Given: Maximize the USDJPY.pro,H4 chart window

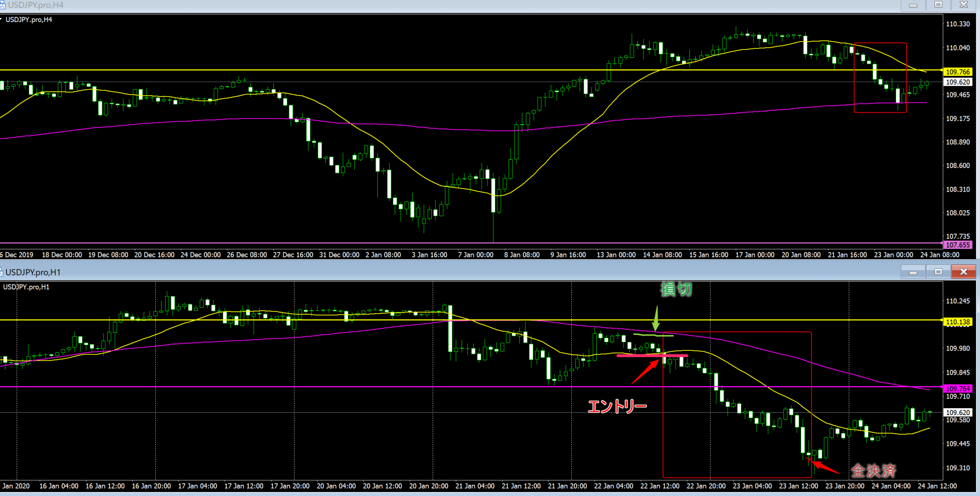Looking at the screenshot, I should [938, 5].
